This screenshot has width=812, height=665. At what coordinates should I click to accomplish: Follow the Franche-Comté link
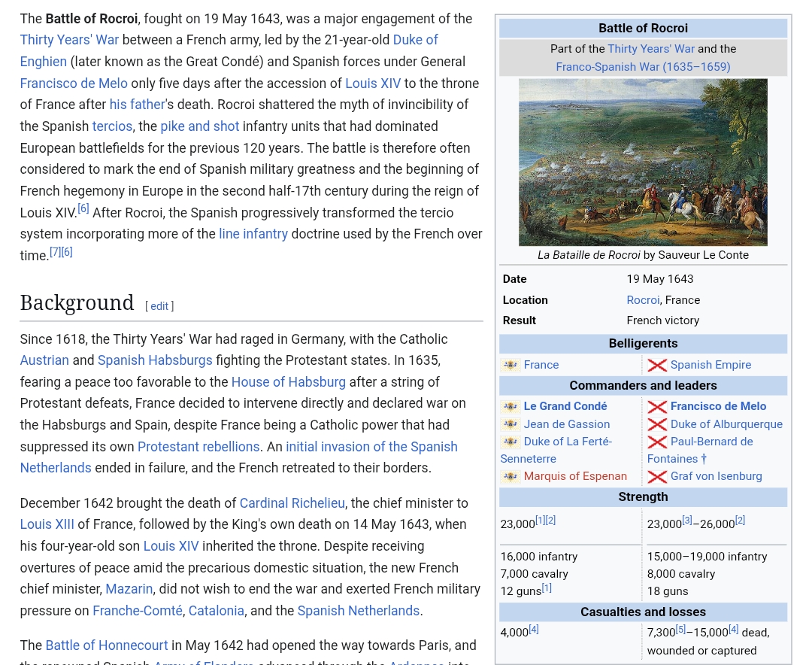pos(138,611)
